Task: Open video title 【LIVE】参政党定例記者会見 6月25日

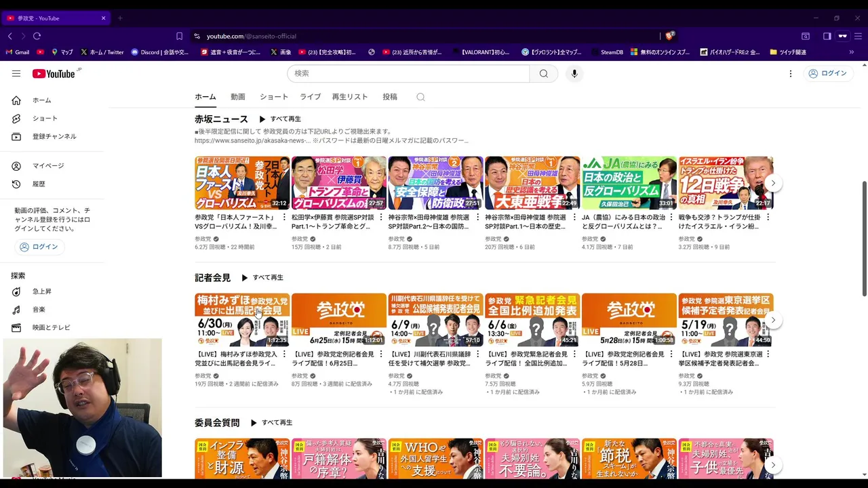Action: point(333,359)
